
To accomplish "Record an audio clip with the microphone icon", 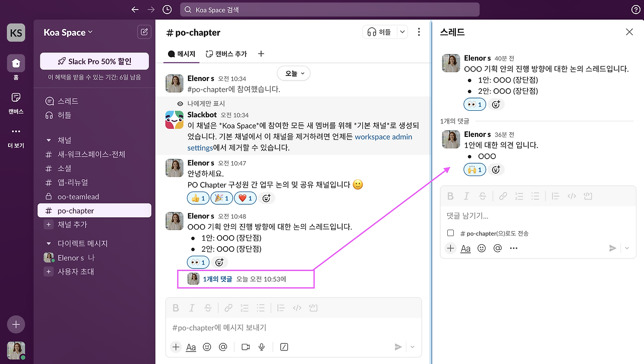I will pos(262,347).
